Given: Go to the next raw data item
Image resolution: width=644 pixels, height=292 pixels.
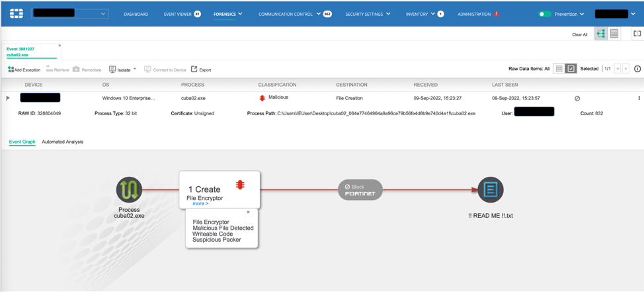Looking at the screenshot, I should pyautogui.click(x=625, y=69).
